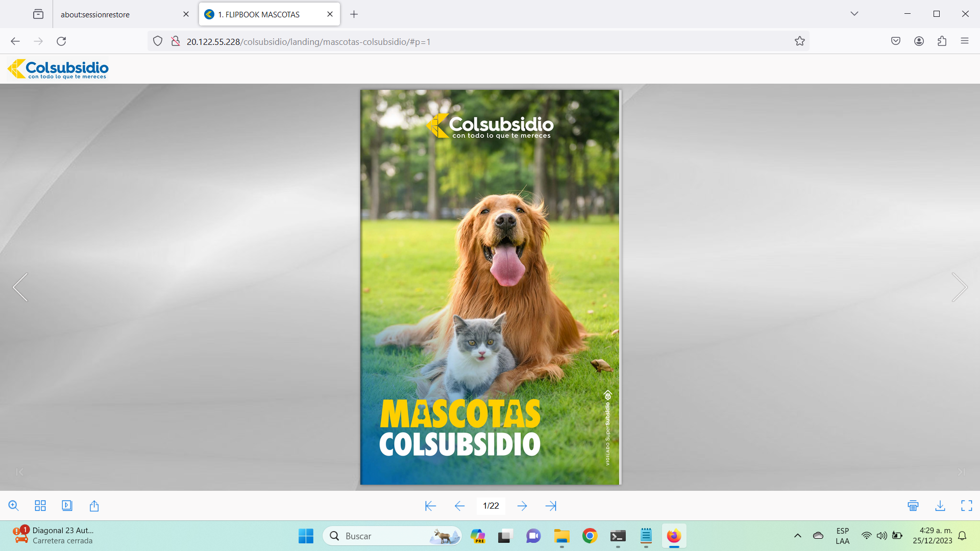Flip to next page using right side arrow
This screenshot has height=551, width=980.
(959, 287)
